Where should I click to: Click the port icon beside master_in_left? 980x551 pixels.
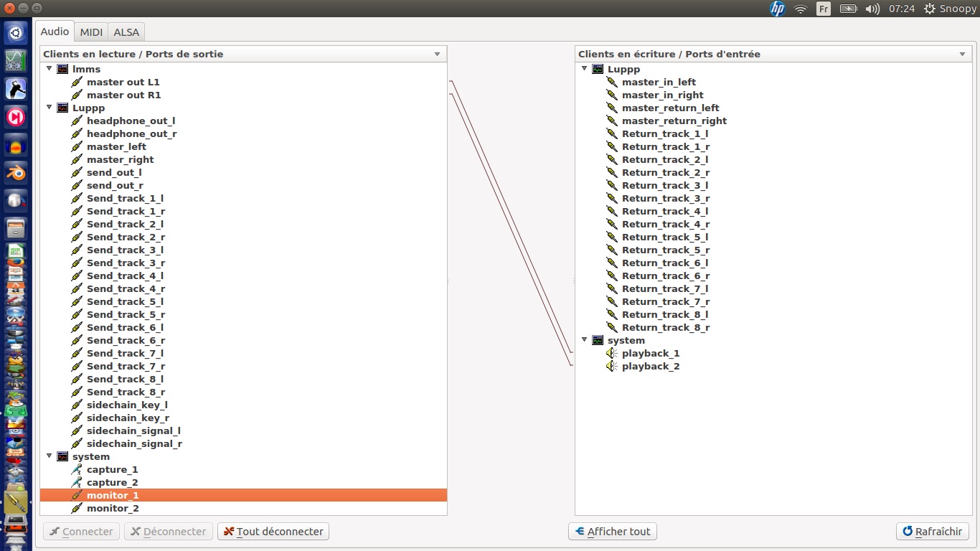coord(612,82)
